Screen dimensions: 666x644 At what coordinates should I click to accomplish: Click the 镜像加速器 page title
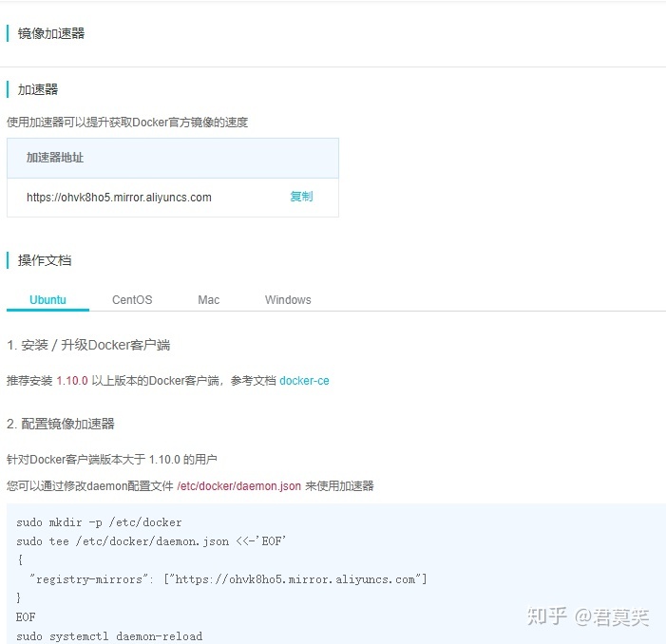51,33
